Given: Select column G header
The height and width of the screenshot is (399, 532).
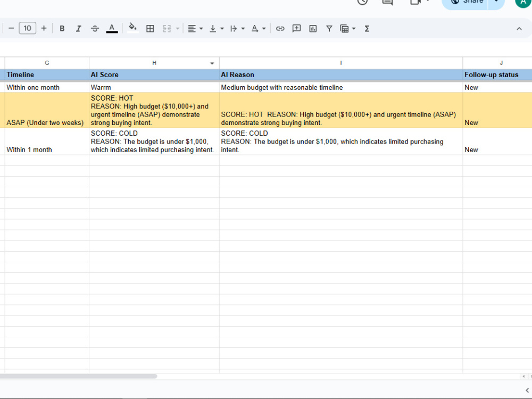Looking at the screenshot, I should (x=47, y=63).
